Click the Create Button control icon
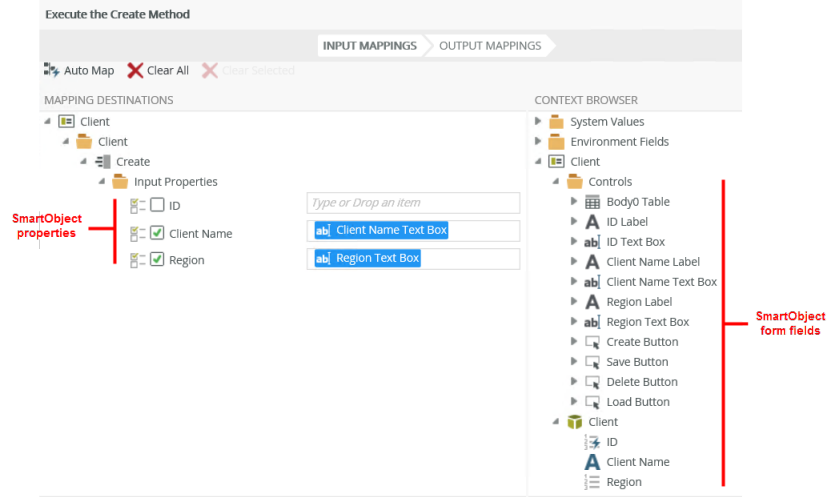Viewport: 838px width, 497px height. coord(592,342)
